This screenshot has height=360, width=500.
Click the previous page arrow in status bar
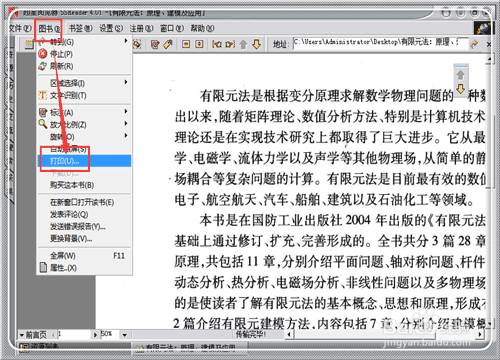(54, 334)
